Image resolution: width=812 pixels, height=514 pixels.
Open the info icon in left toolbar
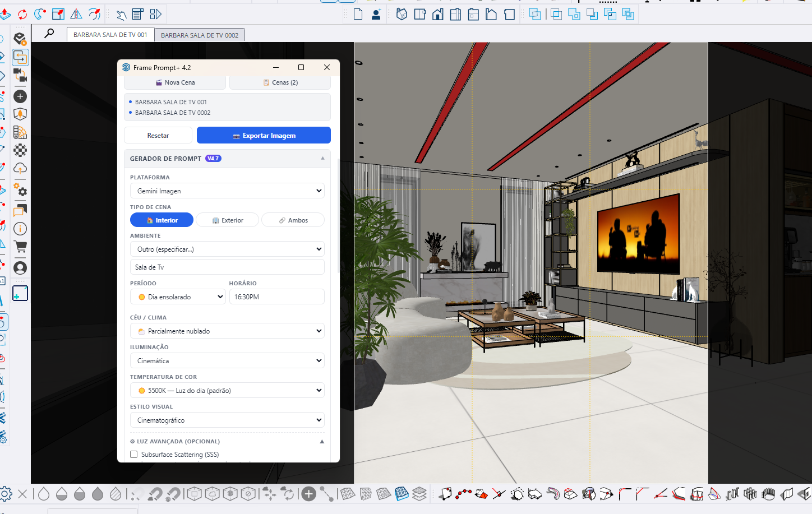pos(20,229)
